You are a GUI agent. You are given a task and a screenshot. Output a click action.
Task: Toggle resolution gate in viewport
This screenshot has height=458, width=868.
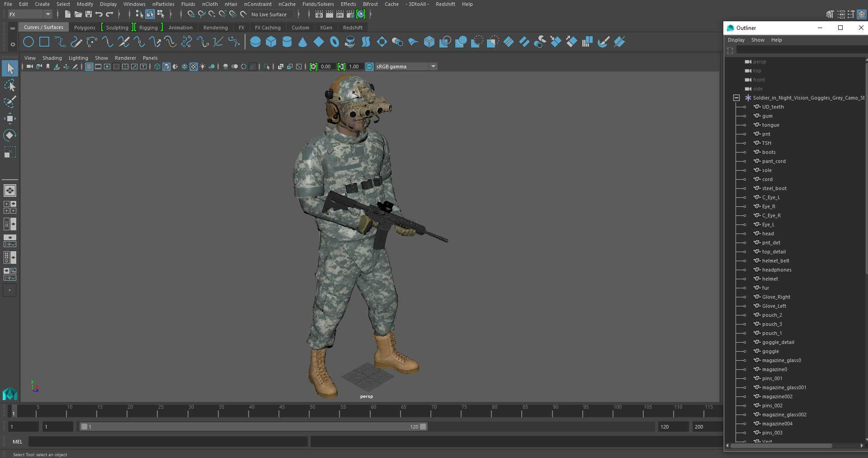(x=107, y=67)
